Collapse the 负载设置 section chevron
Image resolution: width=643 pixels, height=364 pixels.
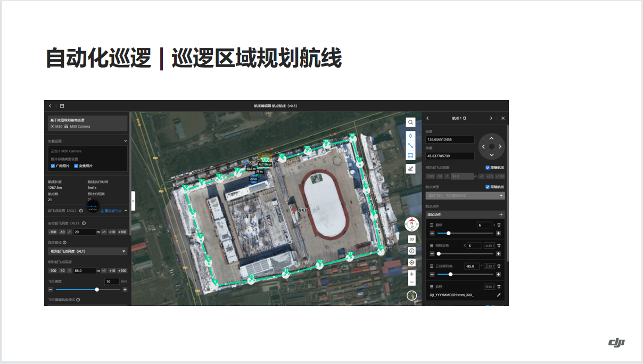point(126,141)
